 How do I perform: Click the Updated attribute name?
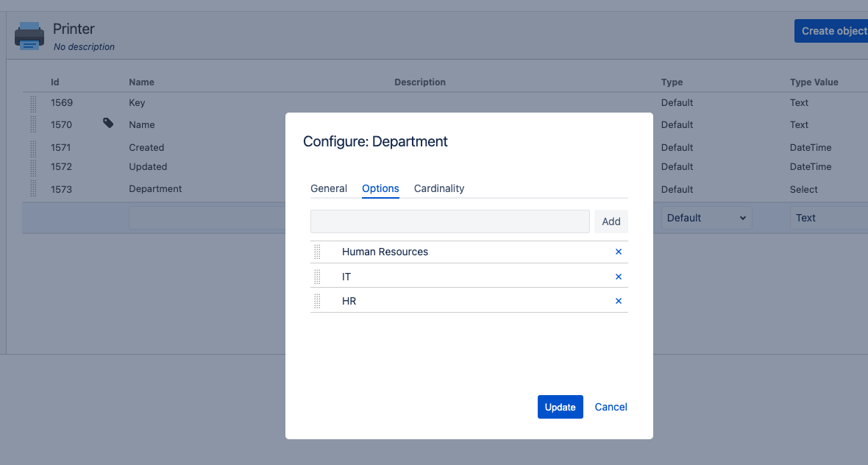tap(148, 166)
